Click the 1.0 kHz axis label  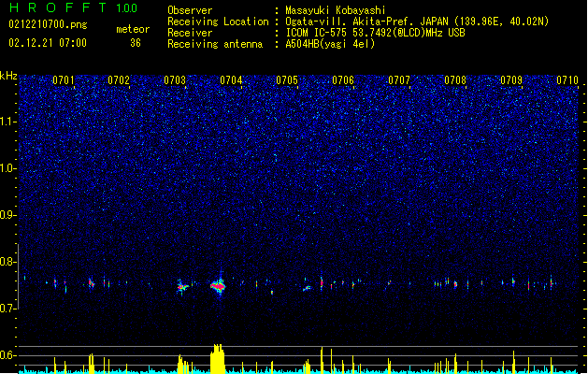[7, 168]
